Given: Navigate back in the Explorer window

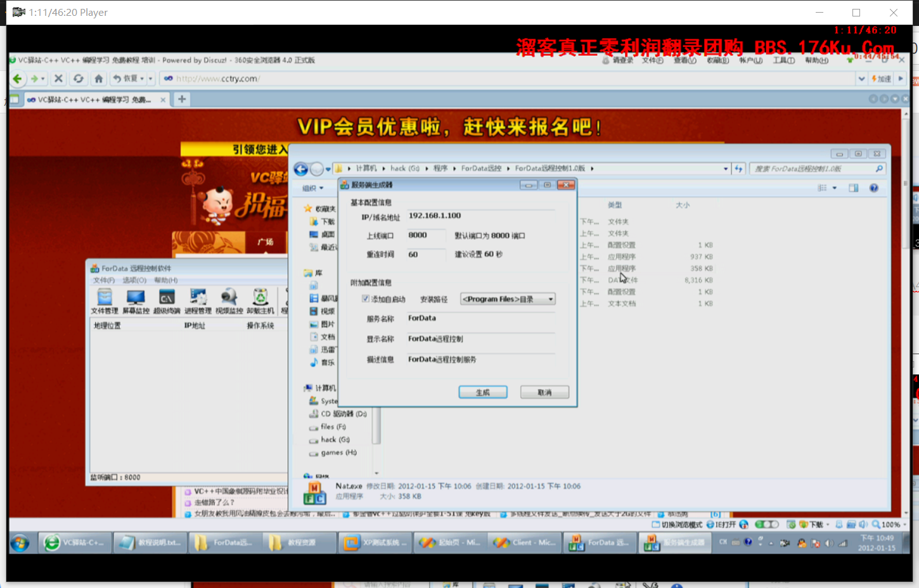Looking at the screenshot, I should point(301,169).
